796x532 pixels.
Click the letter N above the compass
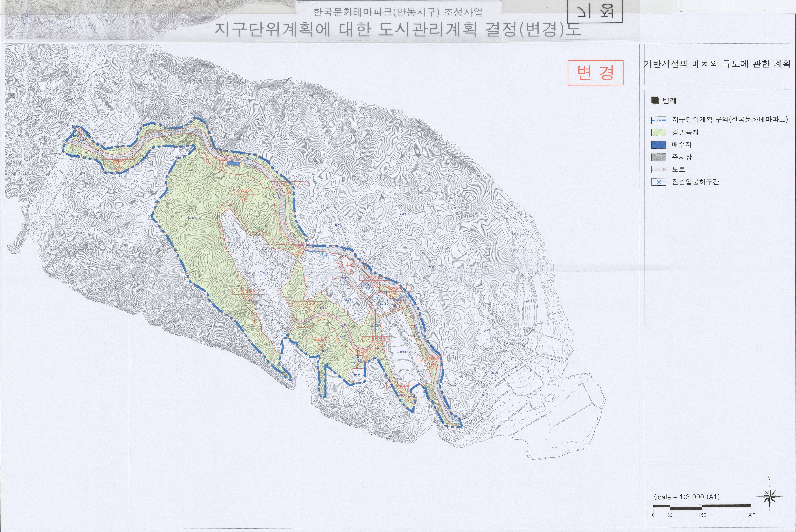pyautogui.click(x=769, y=478)
